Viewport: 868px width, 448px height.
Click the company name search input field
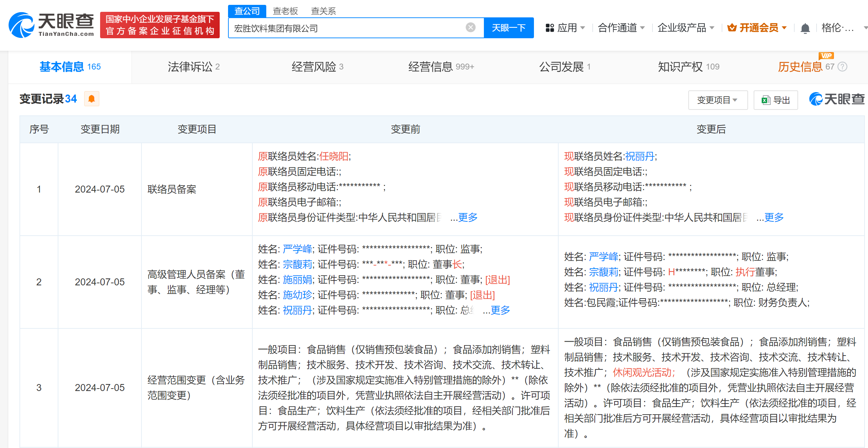(x=348, y=28)
